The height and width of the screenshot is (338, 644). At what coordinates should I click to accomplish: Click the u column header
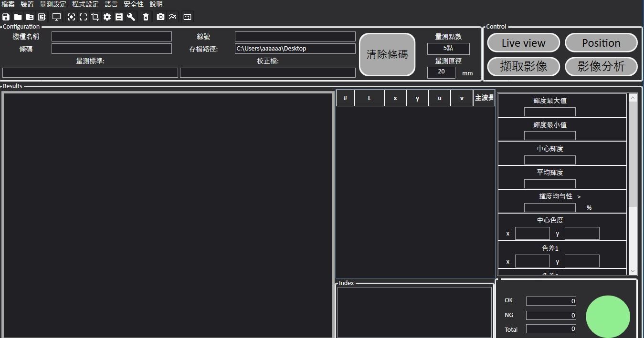(440, 98)
